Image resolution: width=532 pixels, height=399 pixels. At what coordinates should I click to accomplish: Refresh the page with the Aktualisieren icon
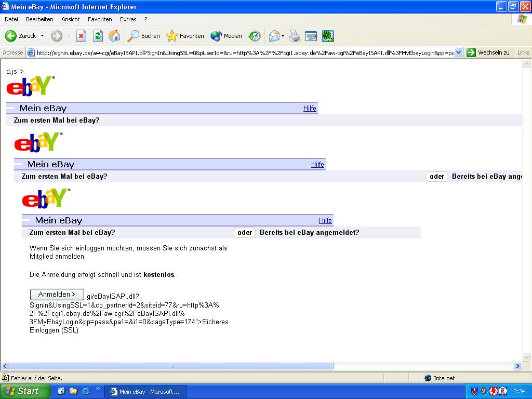click(x=98, y=36)
